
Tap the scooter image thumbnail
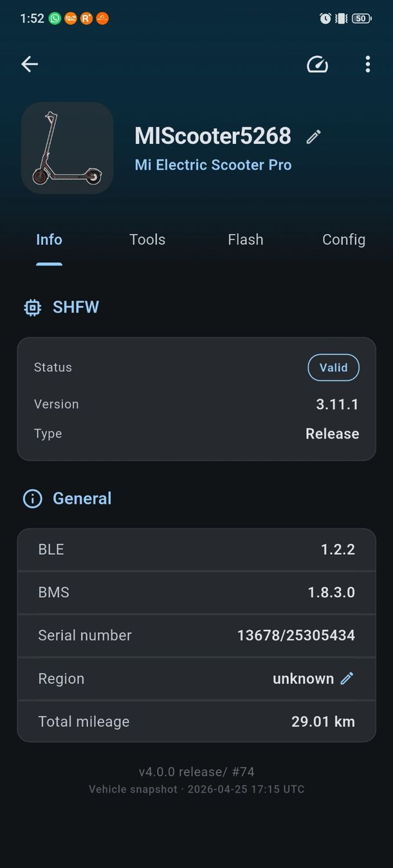click(68, 148)
